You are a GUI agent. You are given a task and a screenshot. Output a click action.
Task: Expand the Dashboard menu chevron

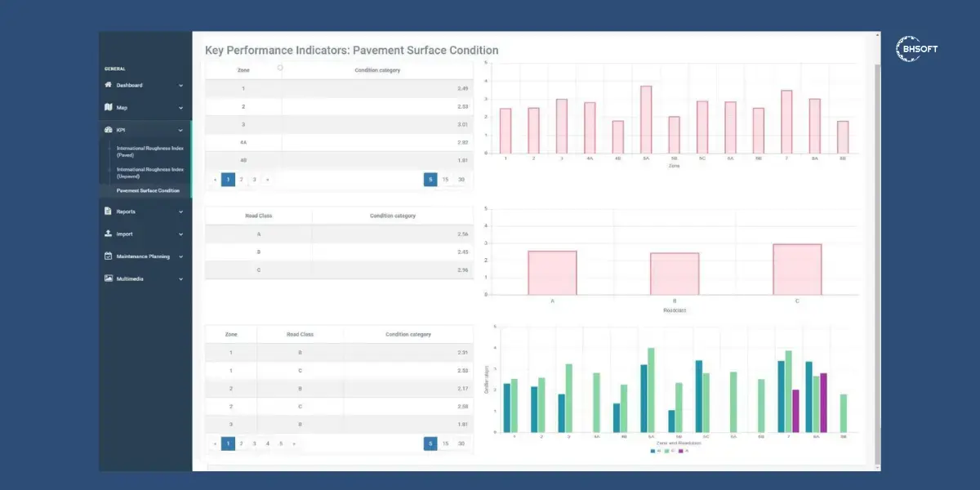181,85
